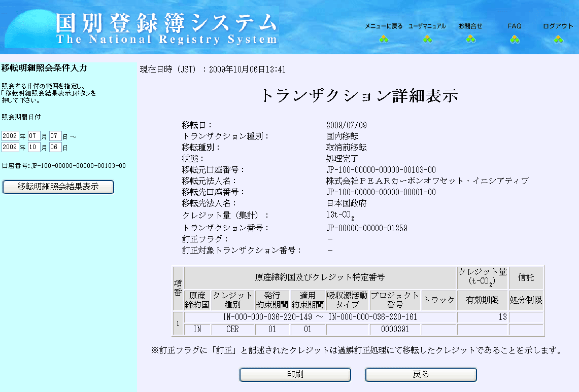The width and height of the screenshot is (579, 392).
Task: Open the FAQ text link
Action: [x=515, y=26]
